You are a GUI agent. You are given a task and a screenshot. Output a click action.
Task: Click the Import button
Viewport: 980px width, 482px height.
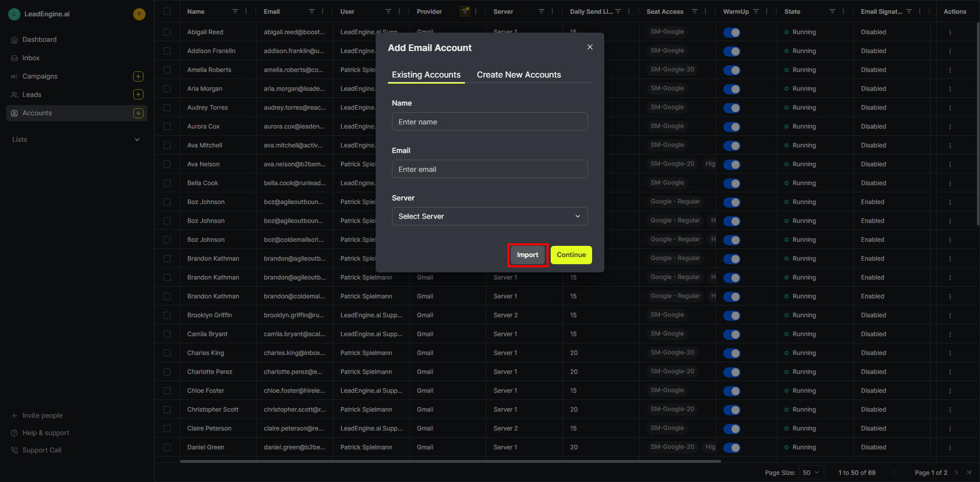click(x=528, y=255)
